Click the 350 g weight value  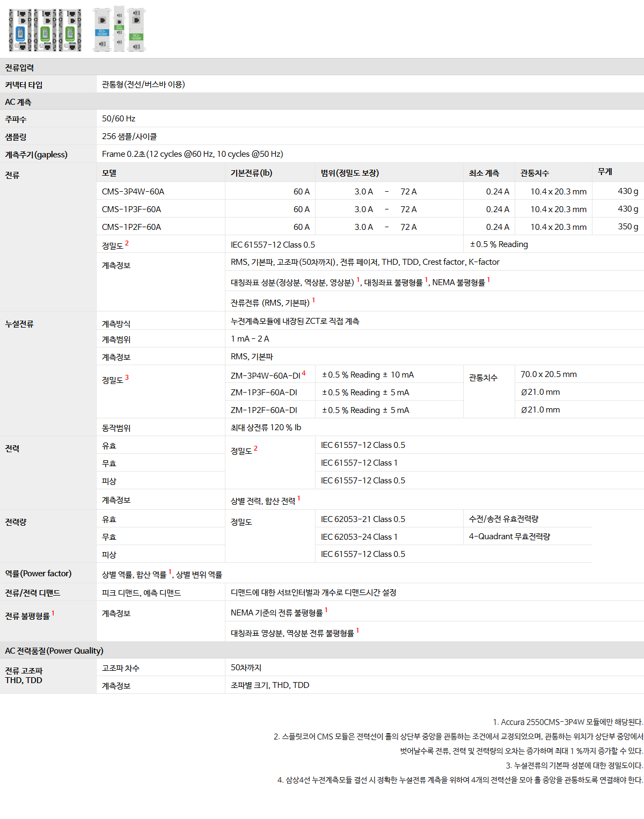627,227
